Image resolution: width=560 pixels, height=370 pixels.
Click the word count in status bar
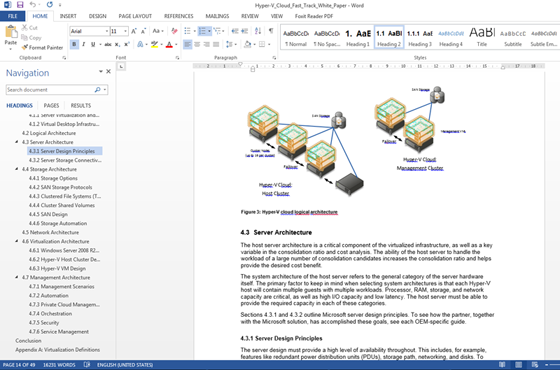(x=59, y=365)
